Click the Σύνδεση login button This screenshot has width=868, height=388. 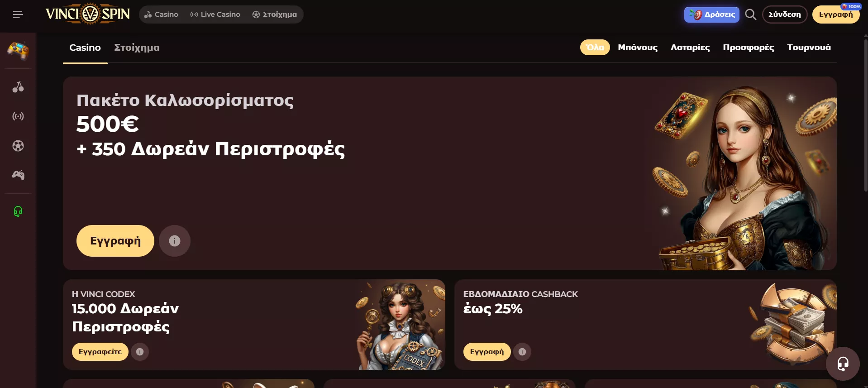[785, 14]
